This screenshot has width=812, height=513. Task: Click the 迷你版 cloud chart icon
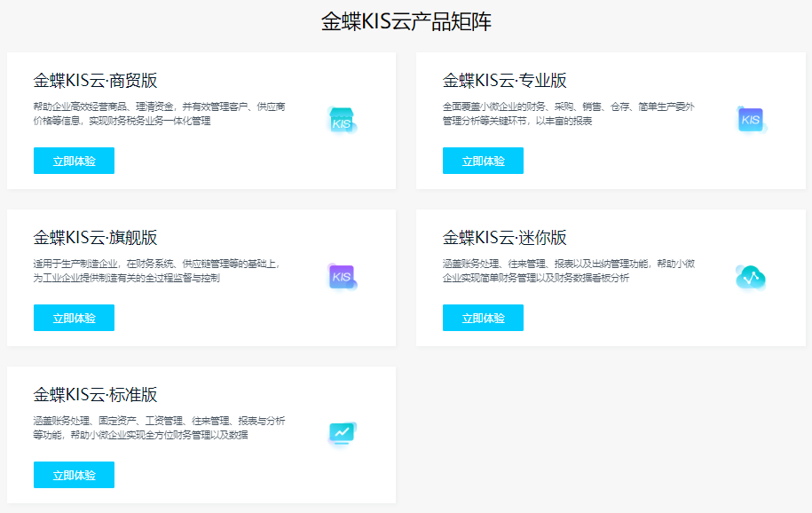coord(751,277)
